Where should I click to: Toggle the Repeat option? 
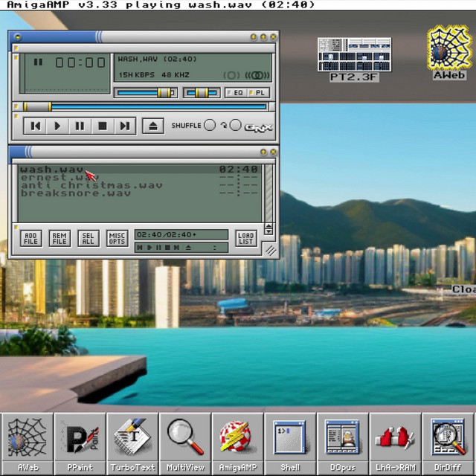(235, 126)
